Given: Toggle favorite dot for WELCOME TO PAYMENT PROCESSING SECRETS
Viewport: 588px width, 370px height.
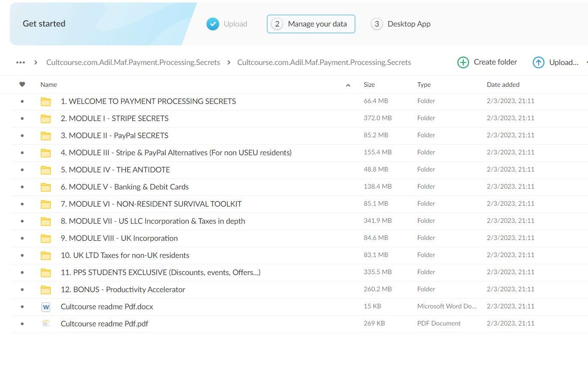Looking at the screenshot, I should tap(22, 101).
